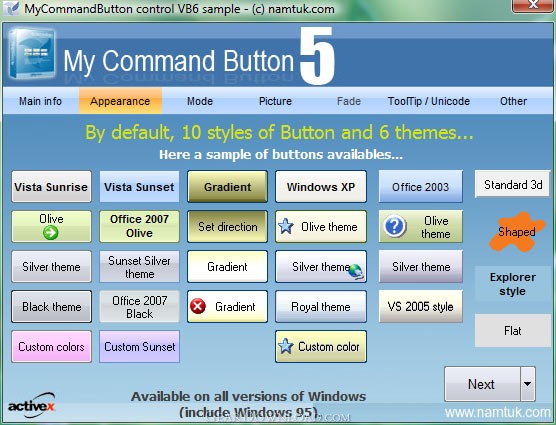Click the Flat button
Viewport: 556px width, 425px height.
[x=513, y=330]
